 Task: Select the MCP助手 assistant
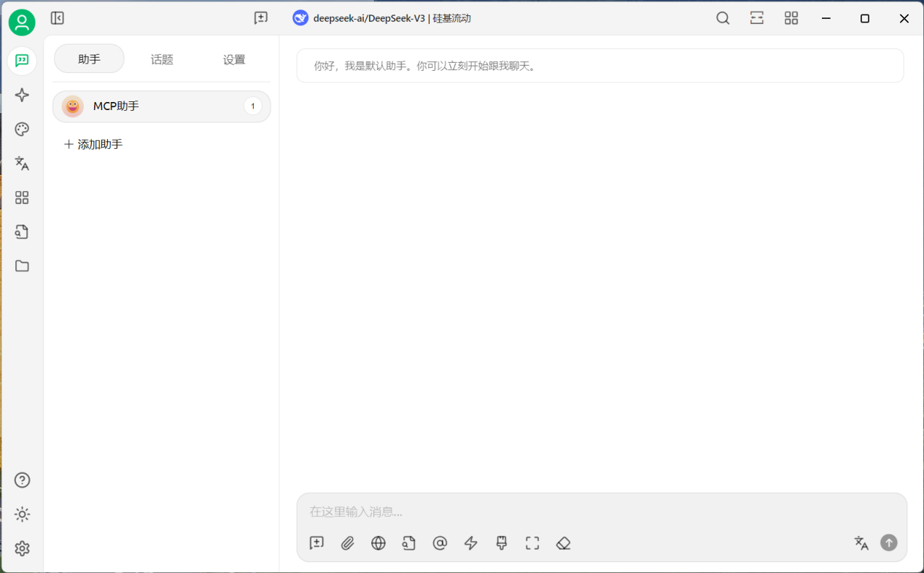click(161, 106)
